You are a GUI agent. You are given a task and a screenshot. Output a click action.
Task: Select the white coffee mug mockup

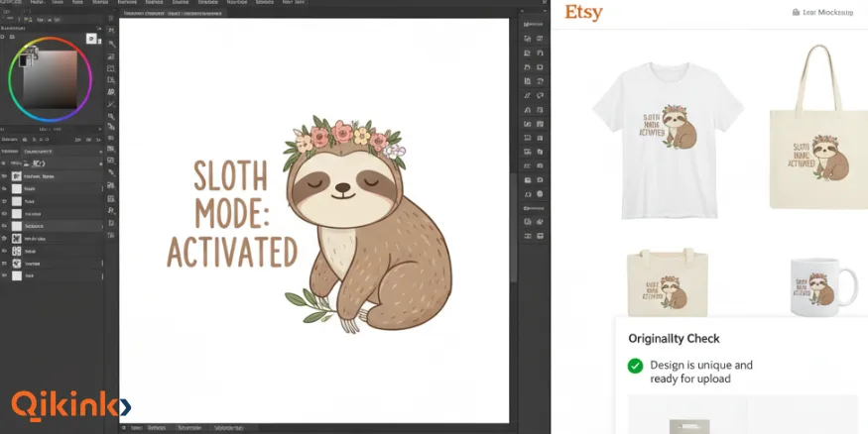823,287
